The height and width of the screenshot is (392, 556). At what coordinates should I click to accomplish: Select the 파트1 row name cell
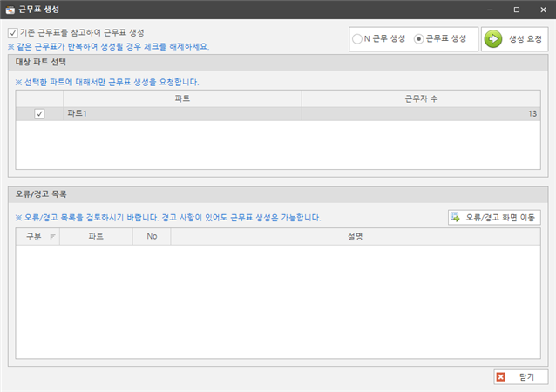tap(182, 114)
